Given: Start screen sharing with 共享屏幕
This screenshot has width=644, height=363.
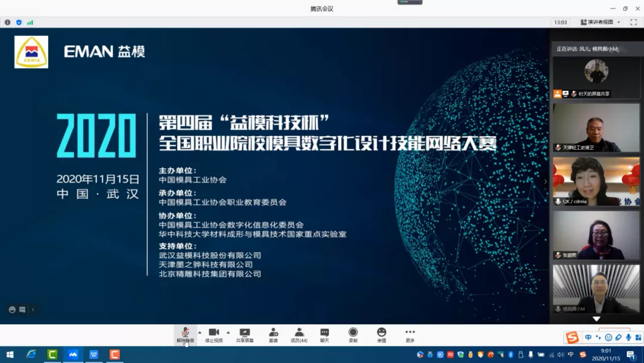Looking at the screenshot, I should pos(245,335).
